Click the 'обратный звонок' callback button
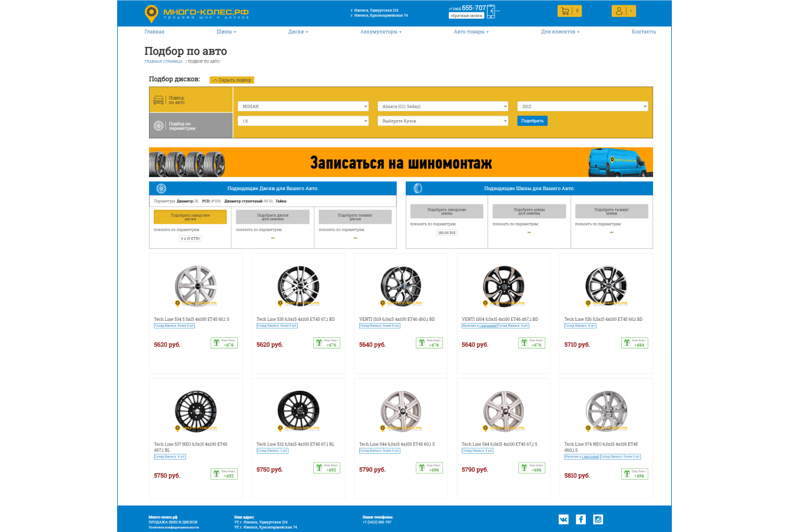This screenshot has height=532, width=789. tap(467, 16)
